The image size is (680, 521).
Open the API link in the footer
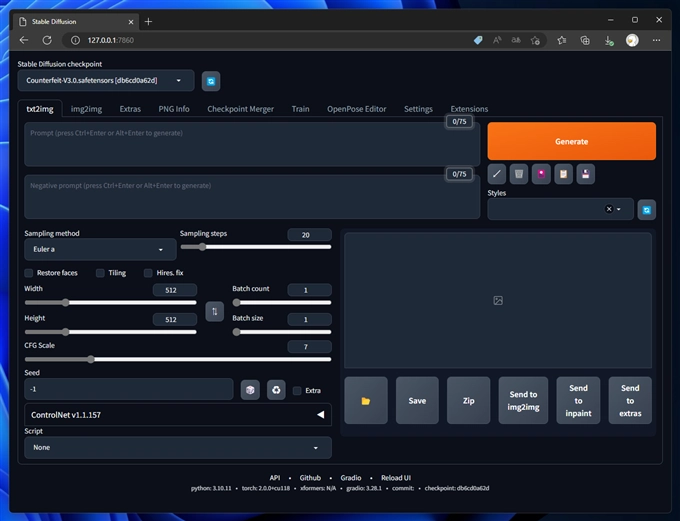(x=275, y=478)
